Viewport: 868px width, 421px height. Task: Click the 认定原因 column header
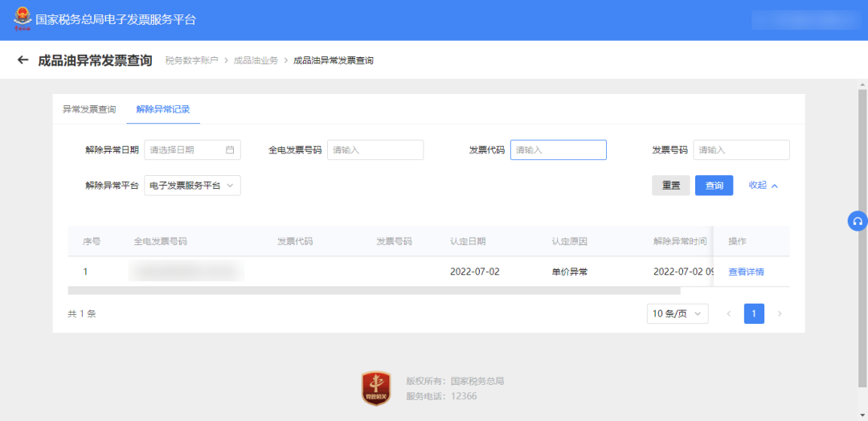[570, 242]
